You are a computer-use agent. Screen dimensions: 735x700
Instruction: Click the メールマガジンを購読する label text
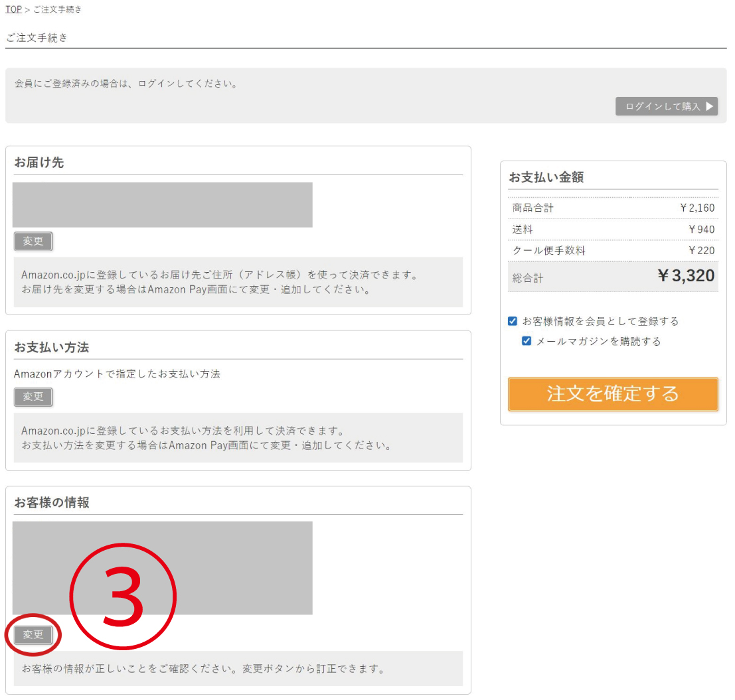(598, 341)
